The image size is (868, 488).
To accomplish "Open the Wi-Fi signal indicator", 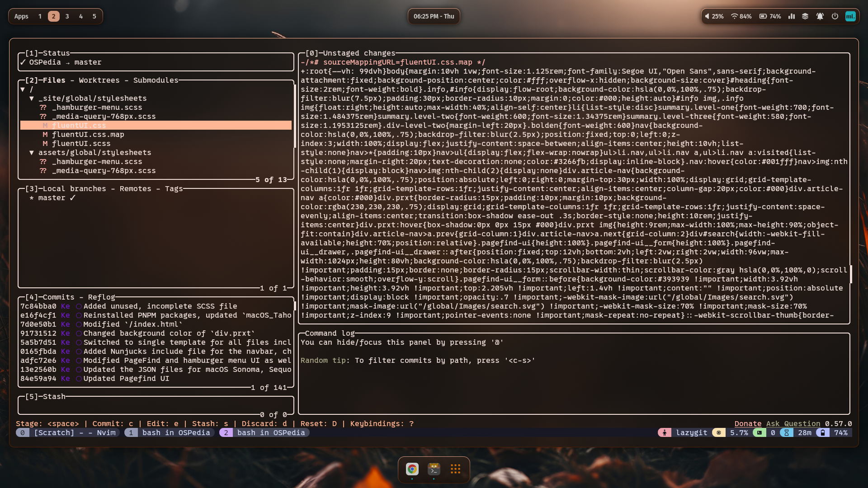I will (734, 16).
